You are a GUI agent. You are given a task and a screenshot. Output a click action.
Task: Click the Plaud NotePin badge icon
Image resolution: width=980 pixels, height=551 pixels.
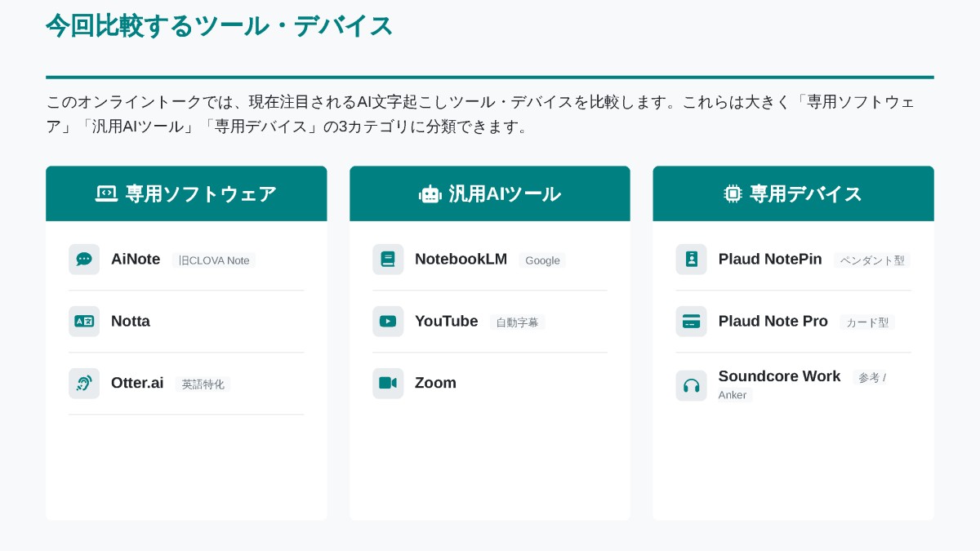coord(691,260)
